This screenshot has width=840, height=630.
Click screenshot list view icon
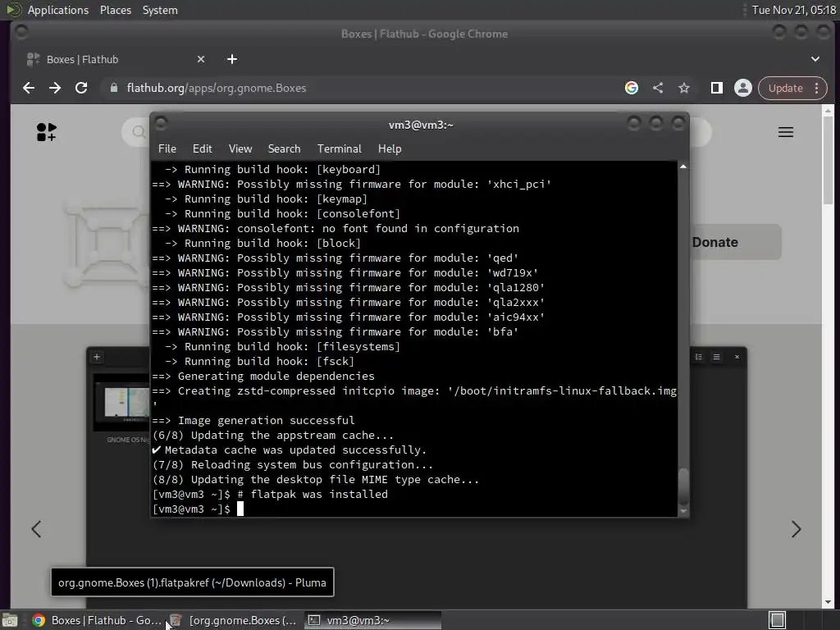point(699,357)
